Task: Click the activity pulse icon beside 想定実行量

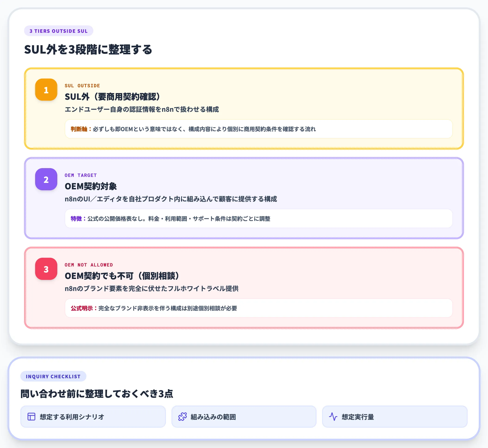Action: pos(333,417)
